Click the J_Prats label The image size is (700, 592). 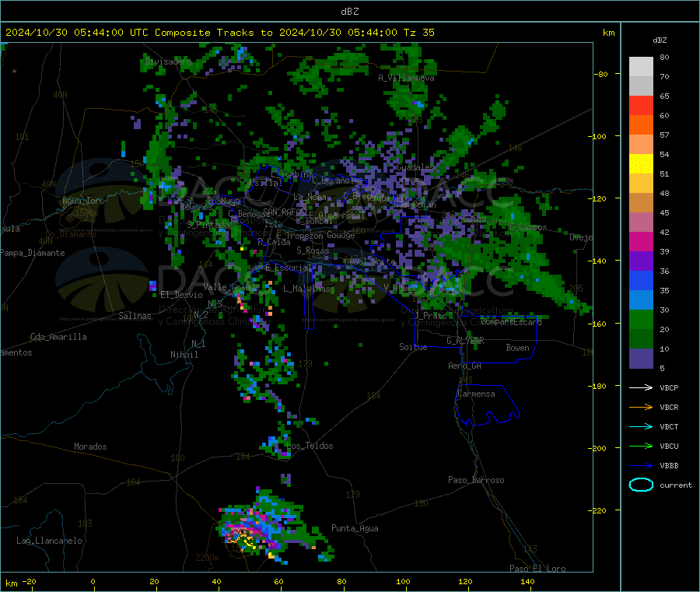(431, 315)
